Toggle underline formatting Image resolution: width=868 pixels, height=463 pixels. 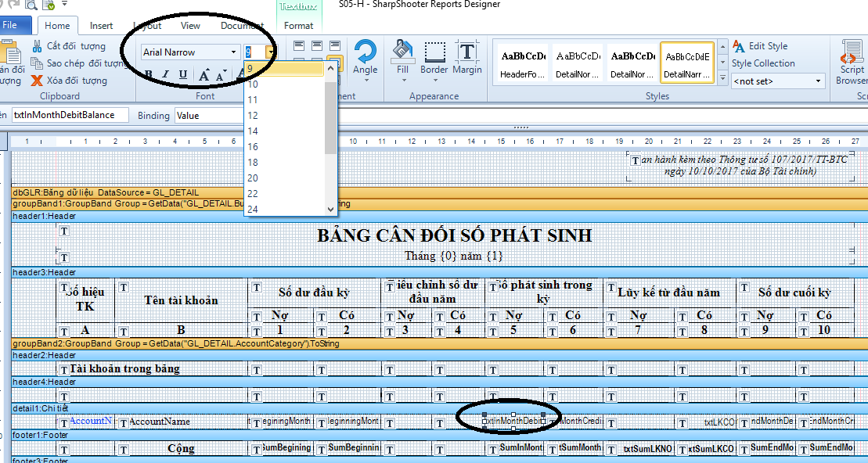click(183, 74)
